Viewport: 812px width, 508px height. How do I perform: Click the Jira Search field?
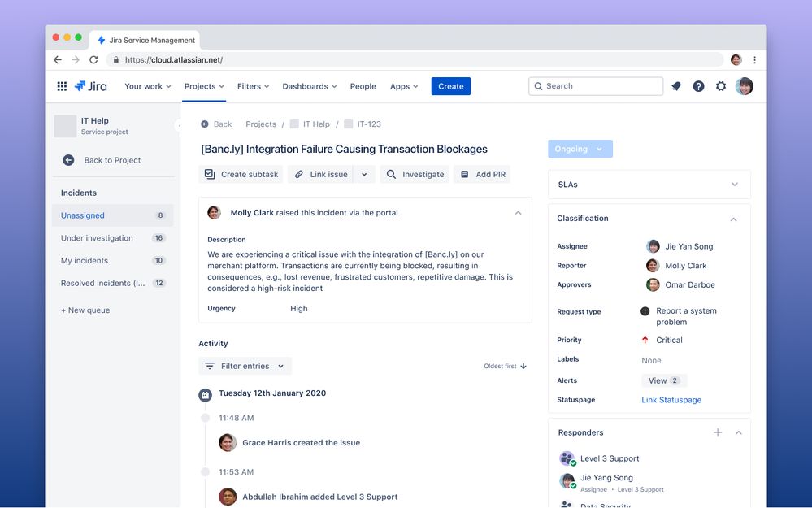[596, 86]
